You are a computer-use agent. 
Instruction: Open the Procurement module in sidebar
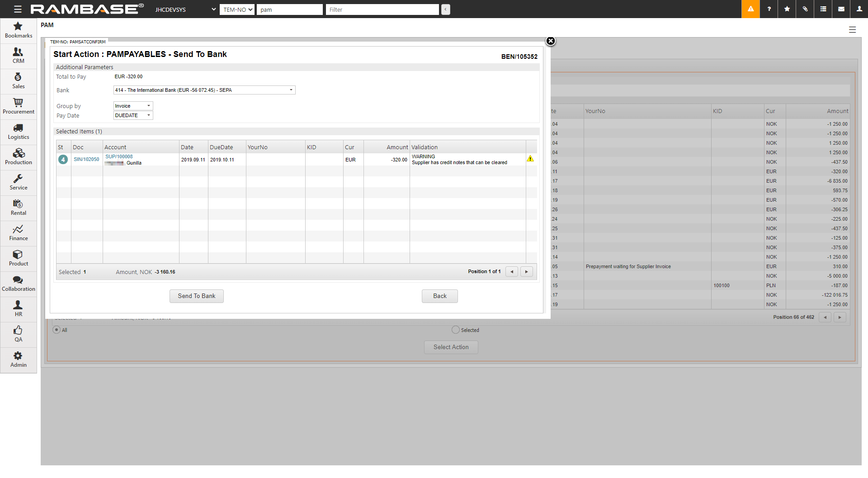tap(19, 106)
